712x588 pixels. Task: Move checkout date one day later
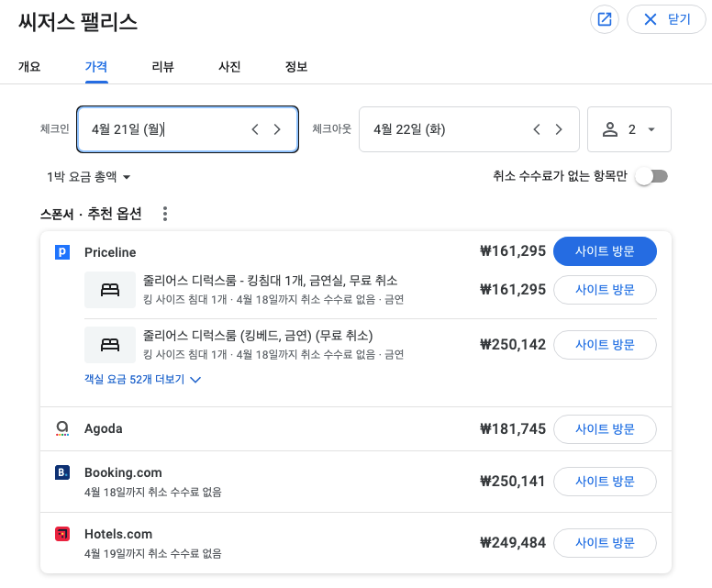559,129
